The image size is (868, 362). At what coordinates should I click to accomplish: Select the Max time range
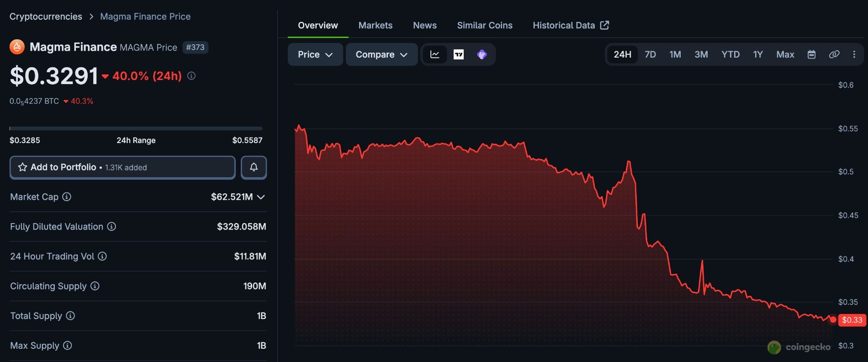coord(785,54)
